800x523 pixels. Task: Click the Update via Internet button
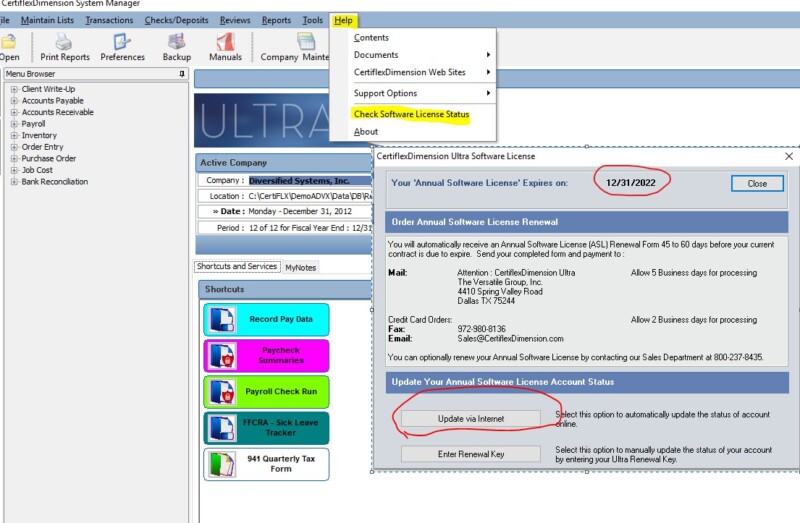[470, 419]
